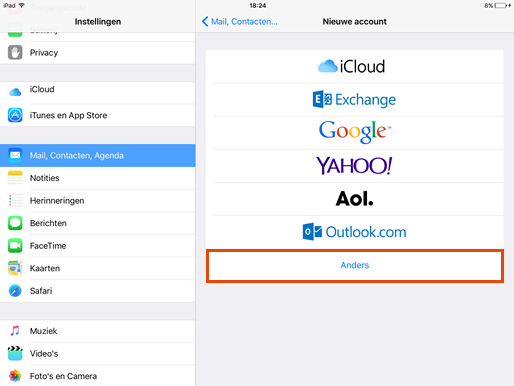Select Mail, Contacten, Agenda row
This screenshot has width=514, height=386.
[x=98, y=155]
